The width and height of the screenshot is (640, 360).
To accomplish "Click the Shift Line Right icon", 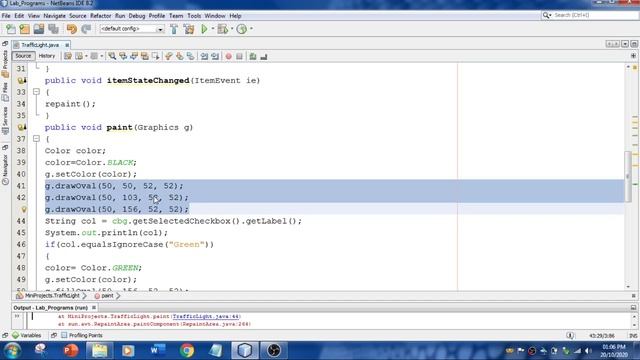I will (x=215, y=56).
